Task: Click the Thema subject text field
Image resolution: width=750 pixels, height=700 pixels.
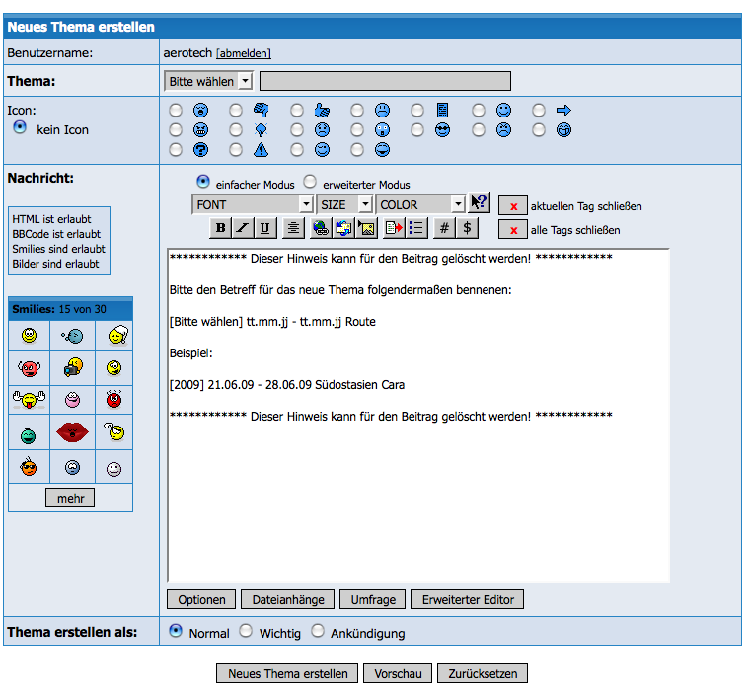Action: tap(385, 81)
